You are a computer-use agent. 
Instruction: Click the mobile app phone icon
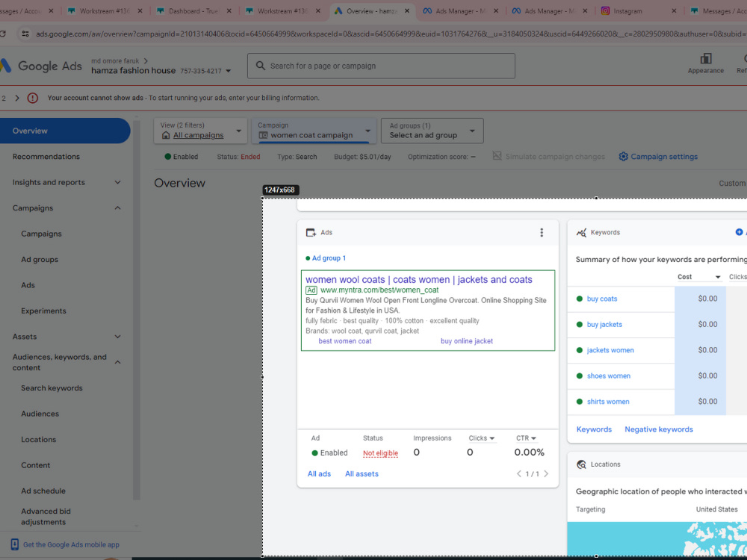[x=15, y=544]
